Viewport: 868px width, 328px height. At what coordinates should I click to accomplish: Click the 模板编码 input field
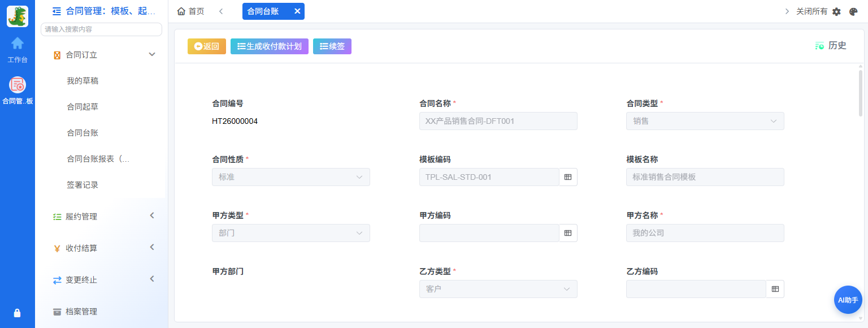(x=489, y=177)
